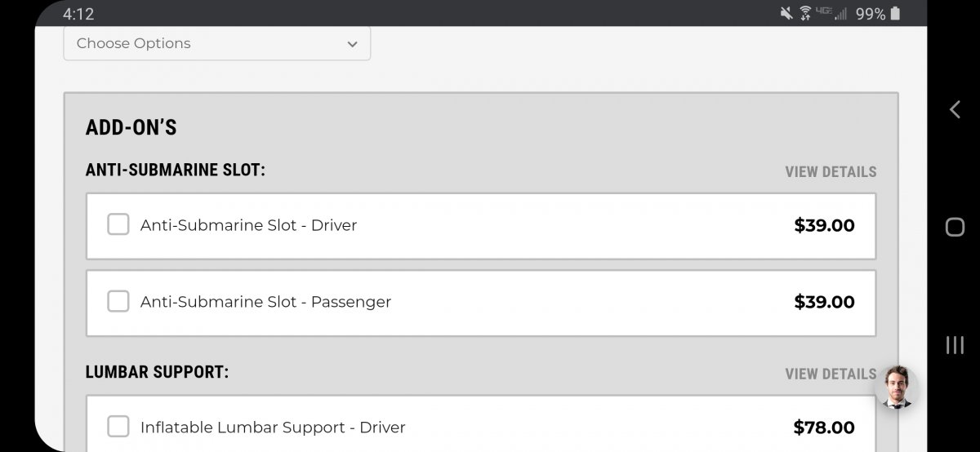This screenshot has height=452, width=980.
Task: Open the recent apps navigation button
Action: coord(955,345)
